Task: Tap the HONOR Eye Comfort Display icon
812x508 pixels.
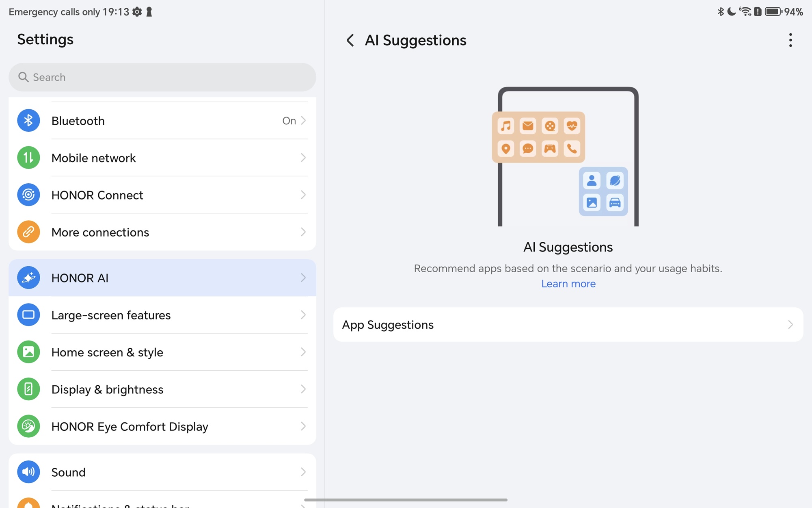Action: tap(28, 426)
